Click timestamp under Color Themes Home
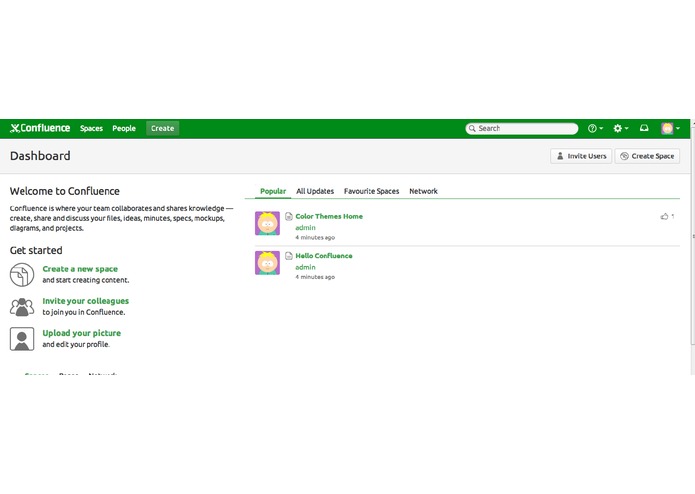The height and width of the screenshot is (494, 695). tap(315, 237)
